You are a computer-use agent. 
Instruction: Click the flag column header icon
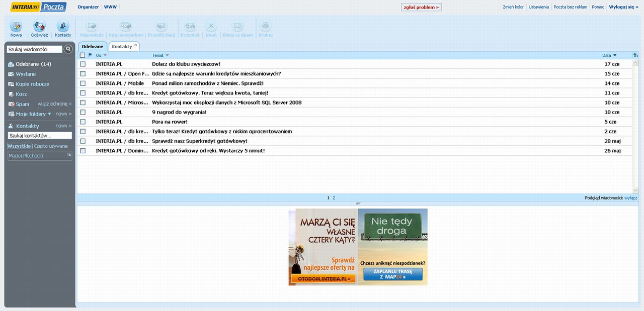(x=90, y=55)
